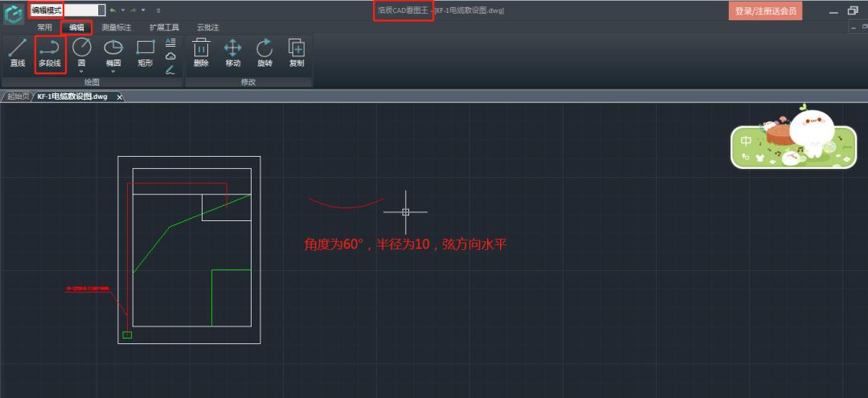Open the 编辑模式 mode combo box

click(x=68, y=10)
